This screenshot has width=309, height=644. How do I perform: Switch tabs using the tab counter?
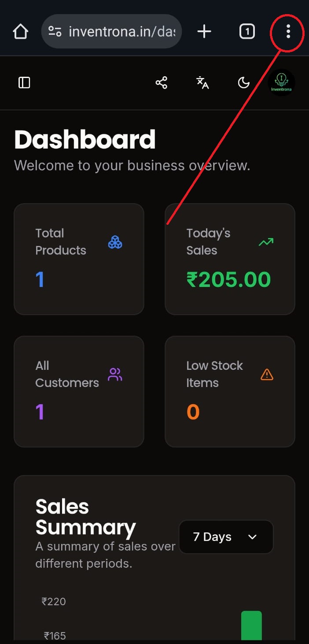point(247,31)
